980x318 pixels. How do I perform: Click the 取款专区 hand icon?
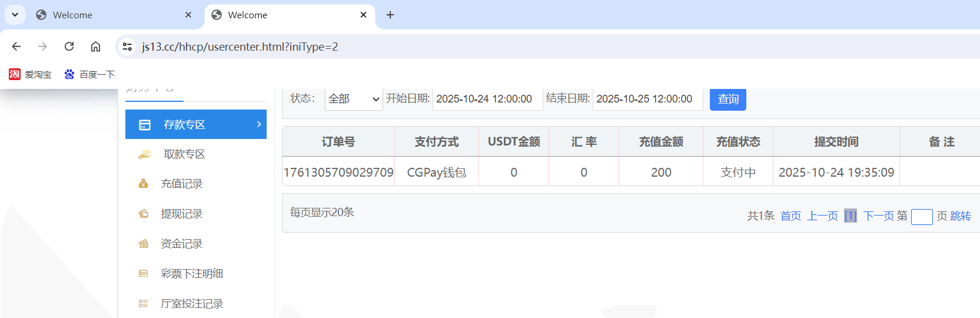click(x=144, y=154)
